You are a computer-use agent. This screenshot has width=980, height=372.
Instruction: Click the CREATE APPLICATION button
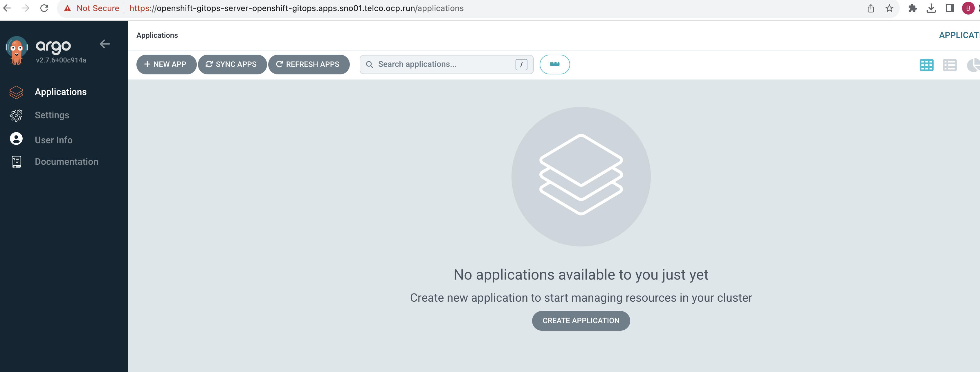pos(581,321)
